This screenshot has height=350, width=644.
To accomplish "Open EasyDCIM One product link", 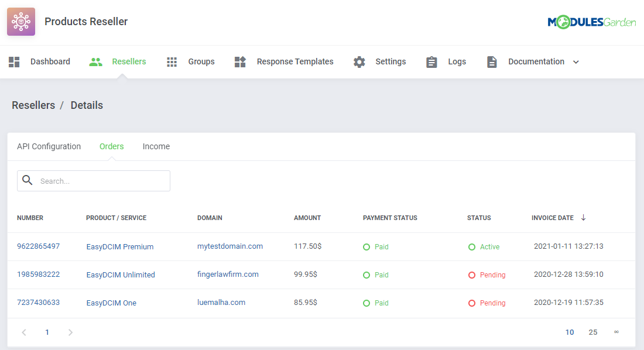I will [111, 303].
